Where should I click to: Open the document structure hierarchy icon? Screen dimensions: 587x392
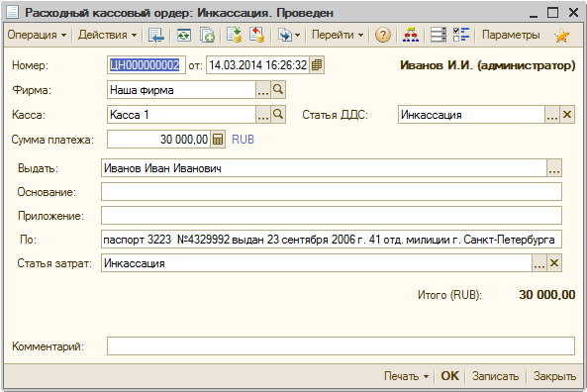[x=410, y=35]
